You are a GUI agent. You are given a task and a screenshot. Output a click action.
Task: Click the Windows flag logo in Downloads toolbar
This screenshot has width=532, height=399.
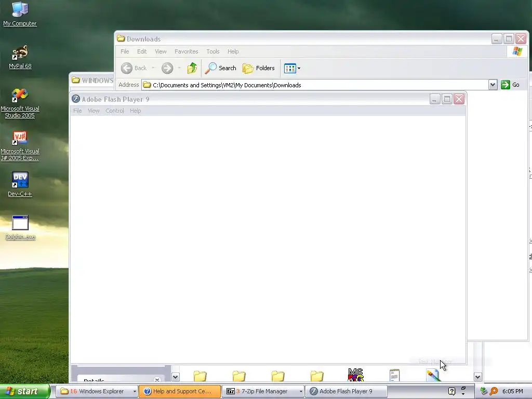[x=517, y=51]
